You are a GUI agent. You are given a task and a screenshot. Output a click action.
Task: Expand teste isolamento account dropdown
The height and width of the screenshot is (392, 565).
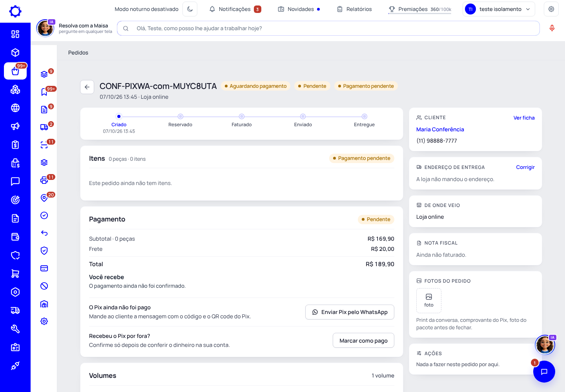click(x=499, y=9)
